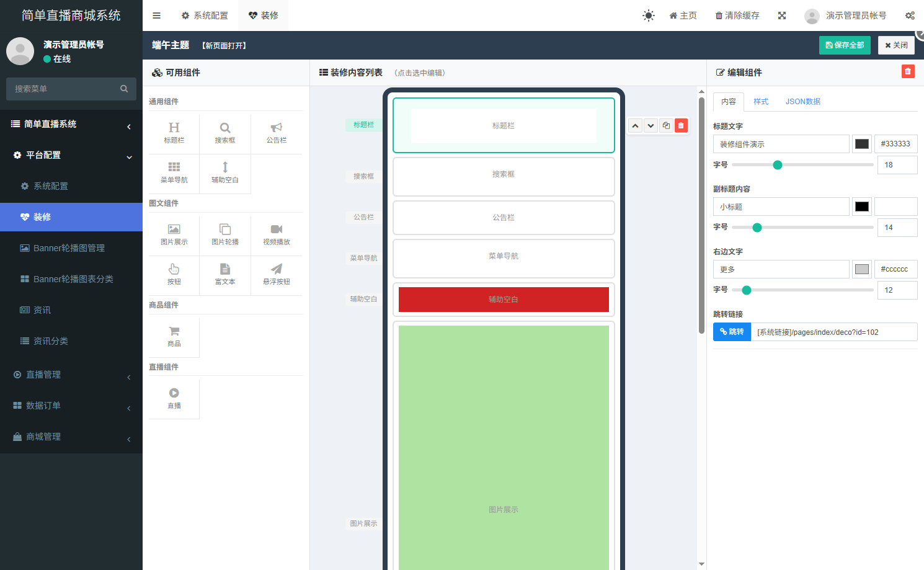Viewport: 924px width, 570px height.
Task: Move selected component up
Action: 635,125
